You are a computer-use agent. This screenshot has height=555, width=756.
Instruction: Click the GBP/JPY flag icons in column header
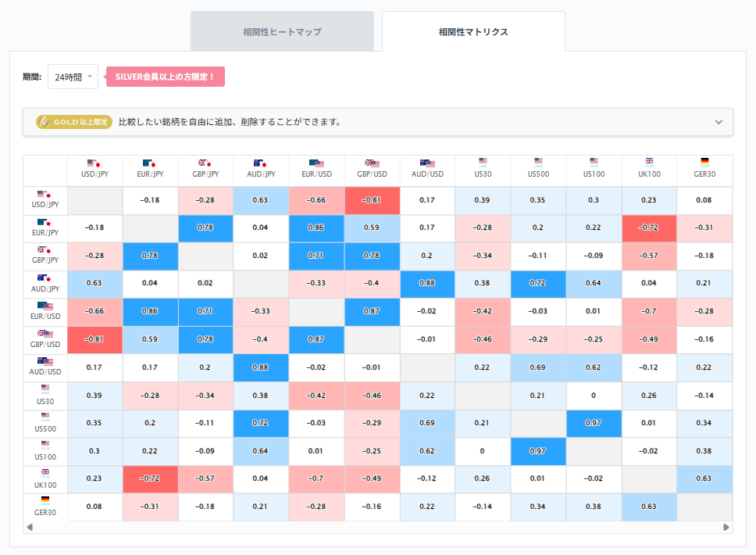point(205,163)
